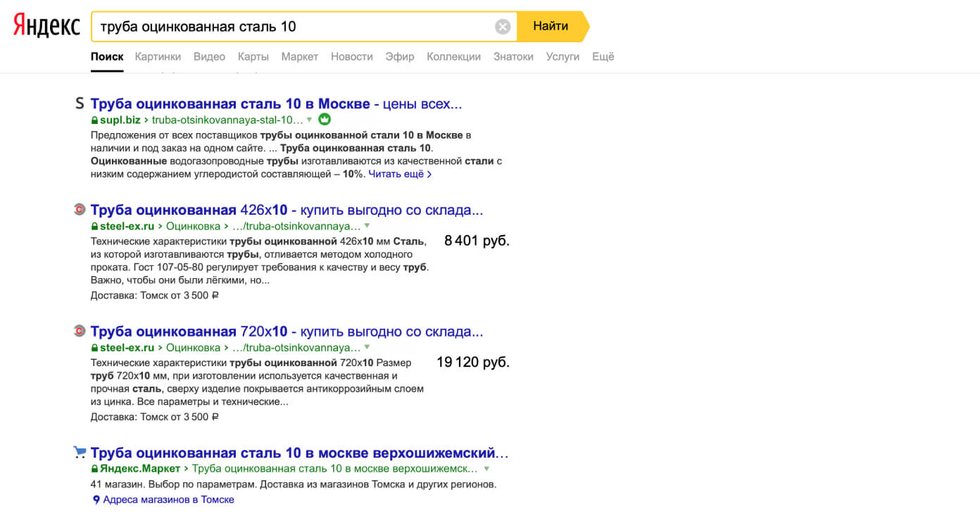Click the Яндекс.Маркет domain link
The height and width of the screenshot is (521, 980).
click(x=140, y=468)
